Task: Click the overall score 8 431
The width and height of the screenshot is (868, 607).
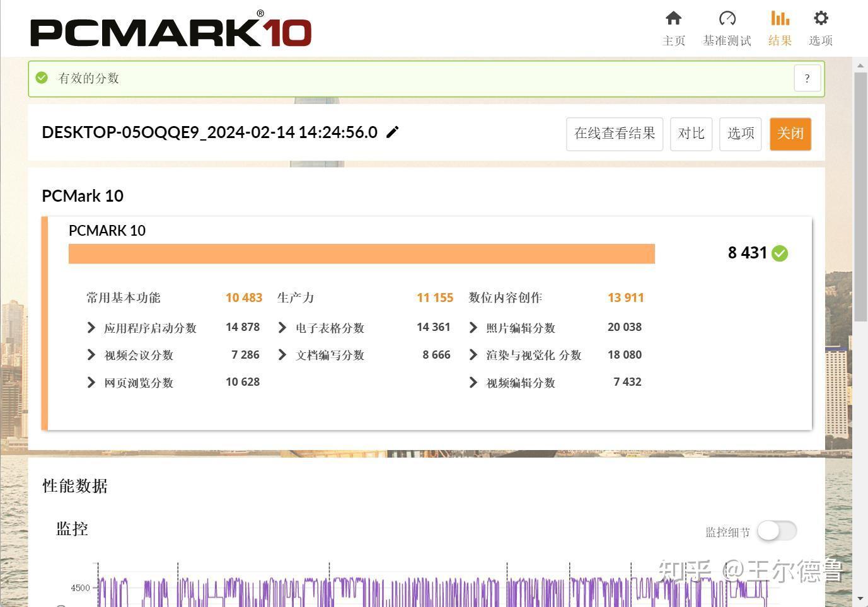Action: click(748, 253)
